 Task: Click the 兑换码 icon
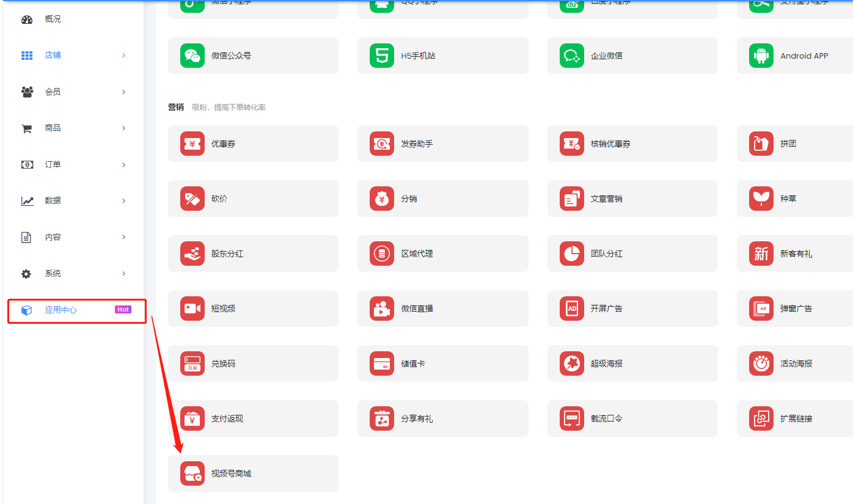(192, 363)
